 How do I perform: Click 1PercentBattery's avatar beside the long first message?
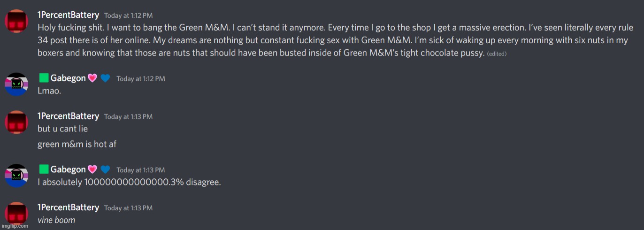point(17,22)
